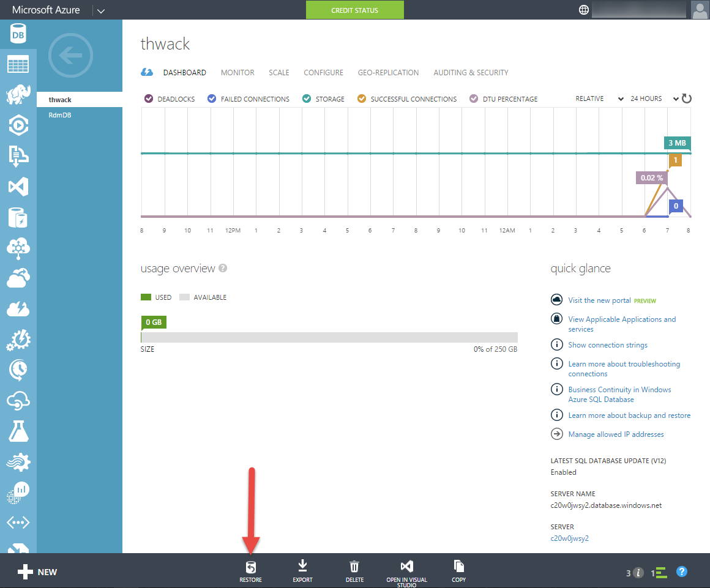Screen dimensions: 710x588
Task: Open the 24 Hours time range dropdown
Action: 654,99
